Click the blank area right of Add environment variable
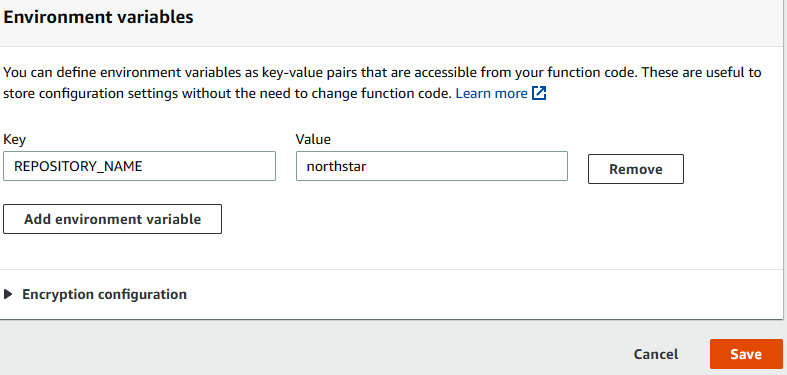The width and height of the screenshot is (787, 375). [x=497, y=219]
